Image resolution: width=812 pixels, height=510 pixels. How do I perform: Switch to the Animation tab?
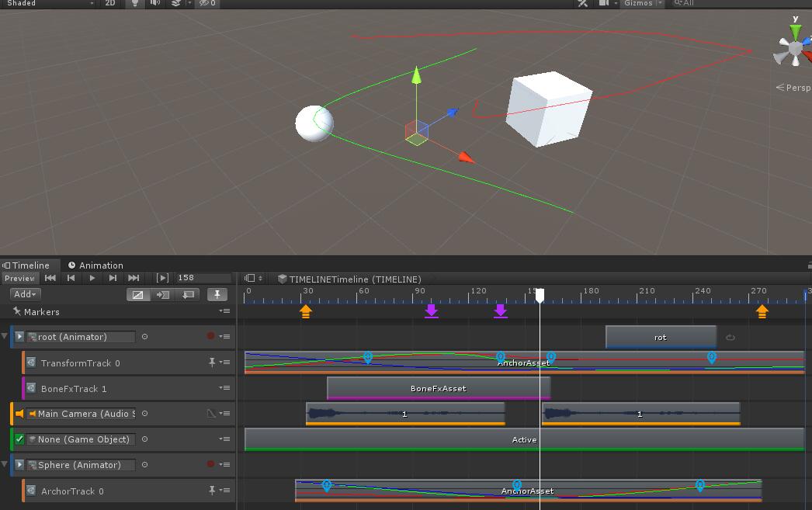(95, 265)
